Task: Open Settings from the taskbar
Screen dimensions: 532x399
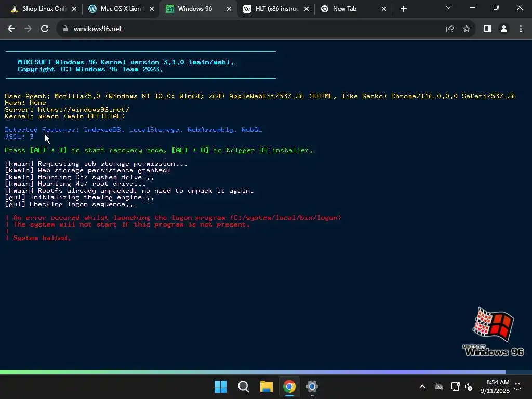Action: click(x=312, y=387)
